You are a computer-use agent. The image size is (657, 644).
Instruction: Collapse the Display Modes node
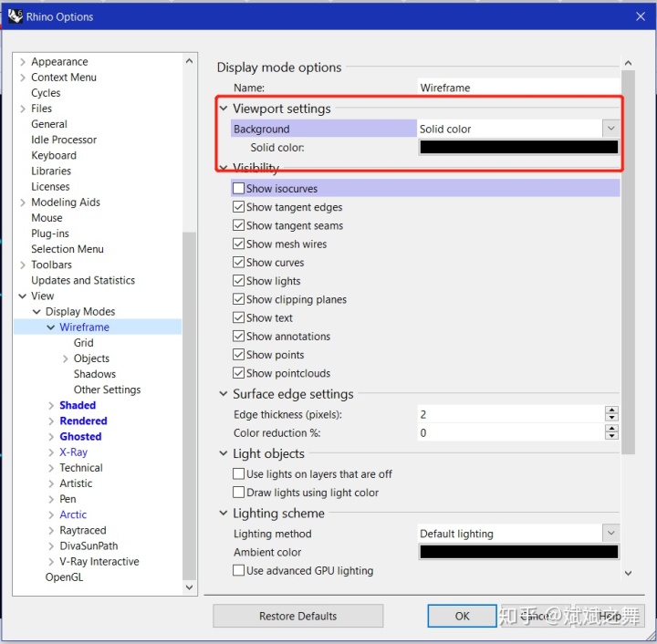(36, 312)
